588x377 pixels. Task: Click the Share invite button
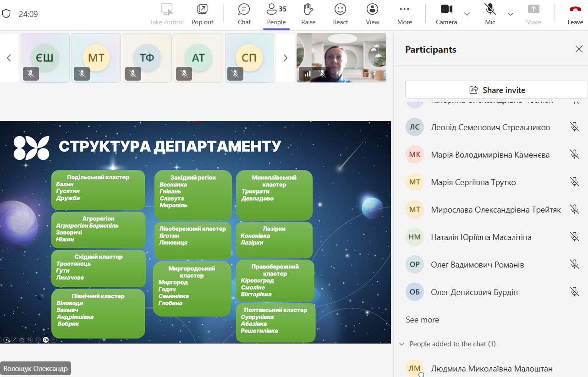[x=496, y=90]
